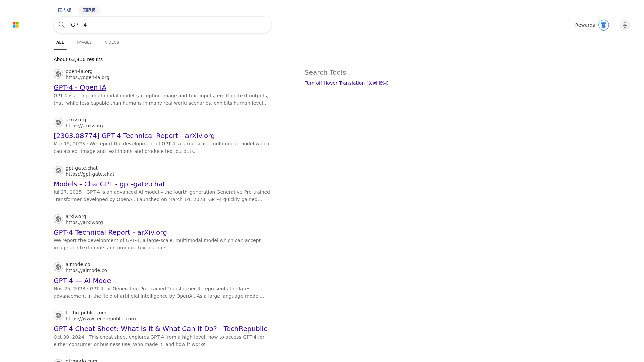Image resolution: width=644 pixels, height=362 pixels.
Task: Select the ALL results tab
Action: coord(60,42)
